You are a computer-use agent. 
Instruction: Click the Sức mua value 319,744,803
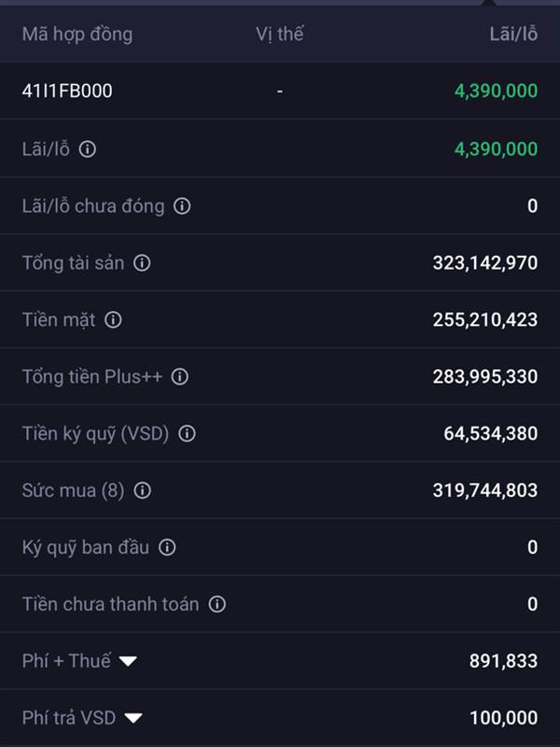[x=484, y=490]
